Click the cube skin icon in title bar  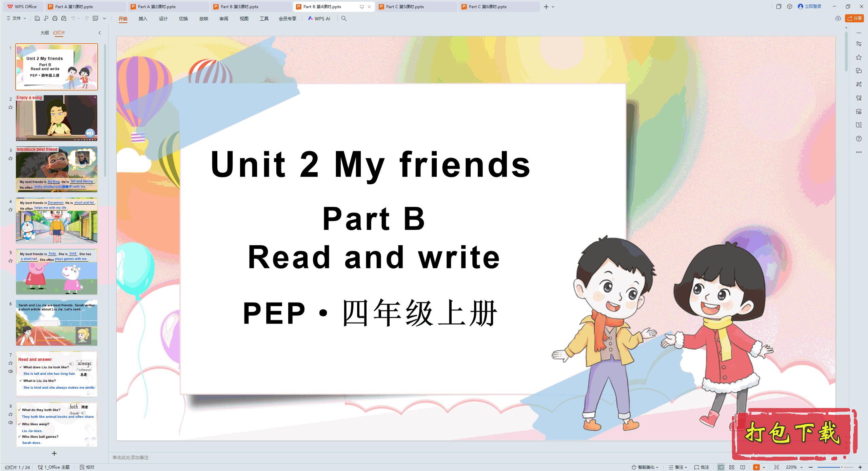tap(790, 6)
